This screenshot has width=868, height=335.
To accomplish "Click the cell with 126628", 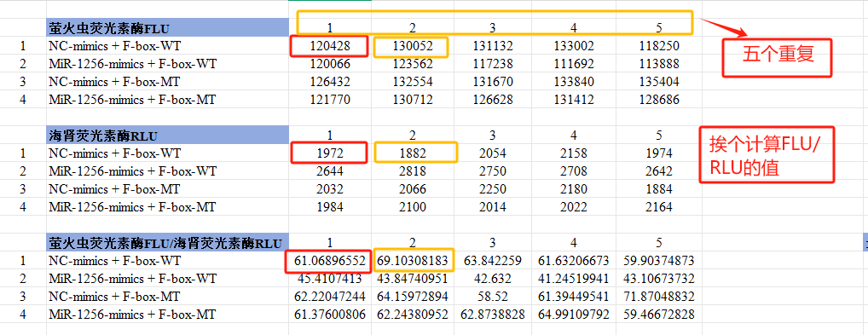I will click(x=493, y=101).
